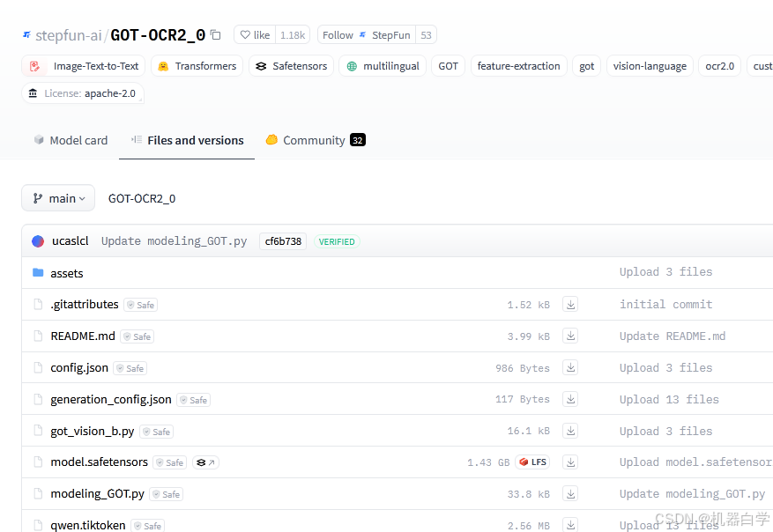Download the got_vision_b.py file
The image size is (773, 532).
[x=570, y=431]
